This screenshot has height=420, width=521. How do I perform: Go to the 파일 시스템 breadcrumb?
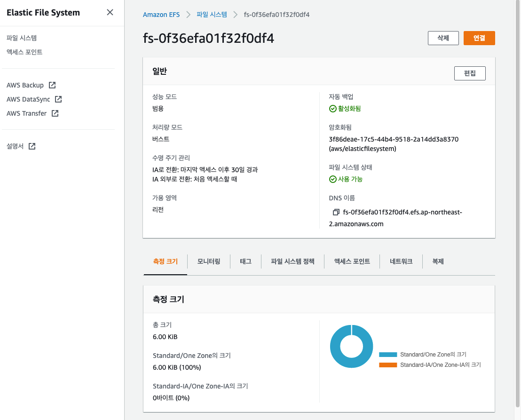click(x=212, y=15)
